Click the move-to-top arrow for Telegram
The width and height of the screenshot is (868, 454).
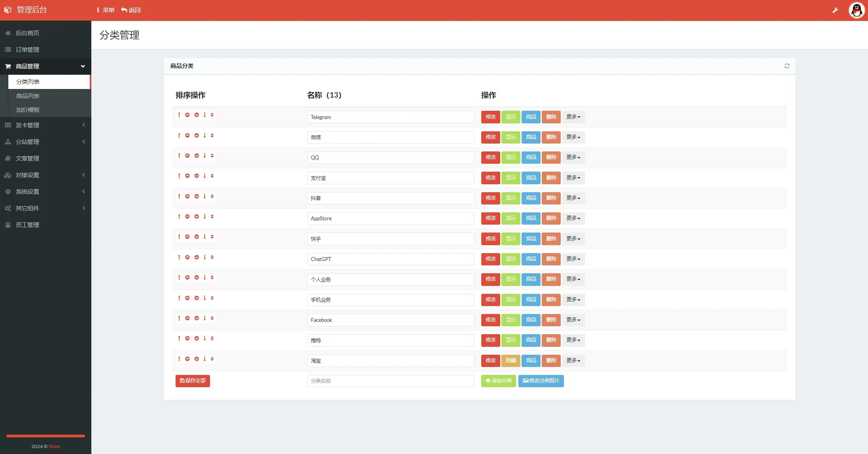pyautogui.click(x=179, y=115)
